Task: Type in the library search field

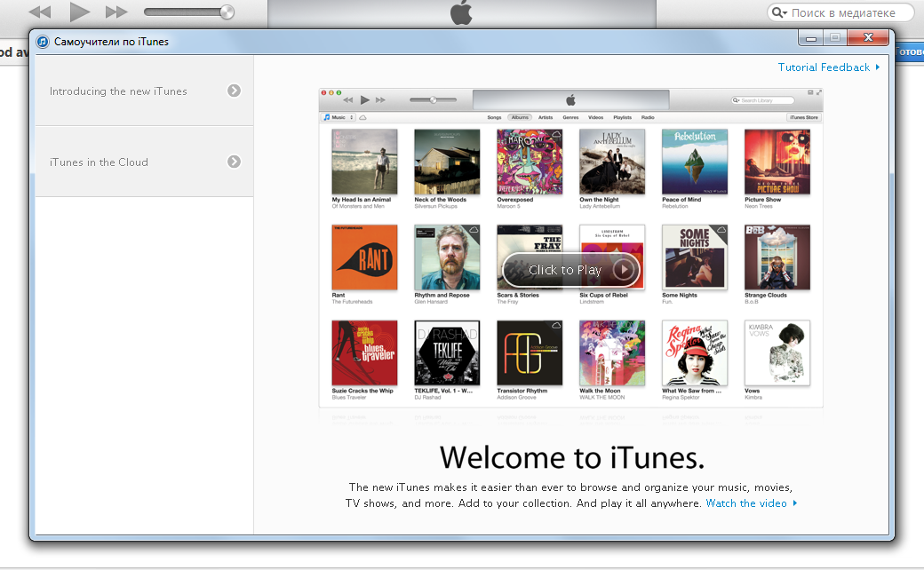Action: (x=848, y=12)
